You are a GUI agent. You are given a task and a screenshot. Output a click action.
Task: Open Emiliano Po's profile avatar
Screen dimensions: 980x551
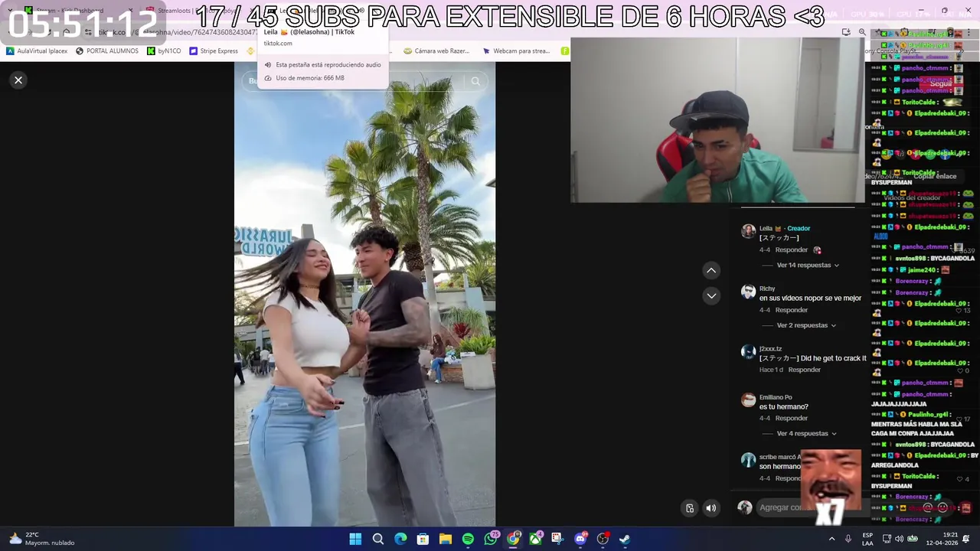748,400
